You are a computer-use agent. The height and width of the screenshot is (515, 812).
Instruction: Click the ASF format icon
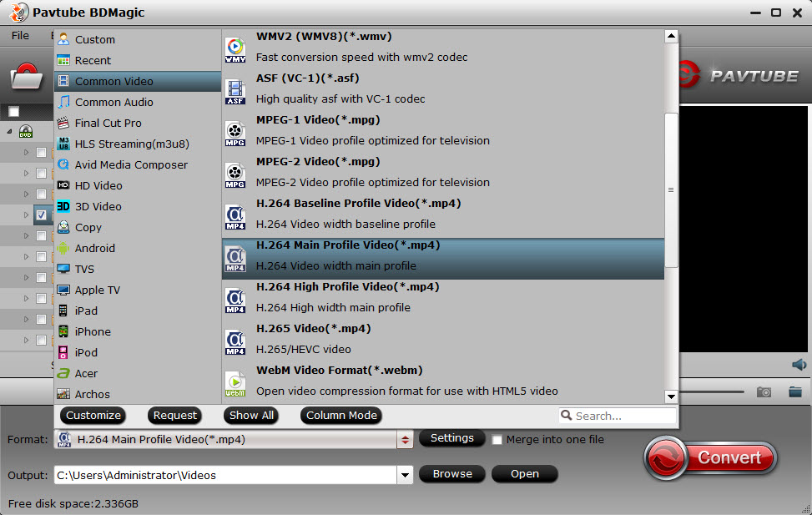235,92
